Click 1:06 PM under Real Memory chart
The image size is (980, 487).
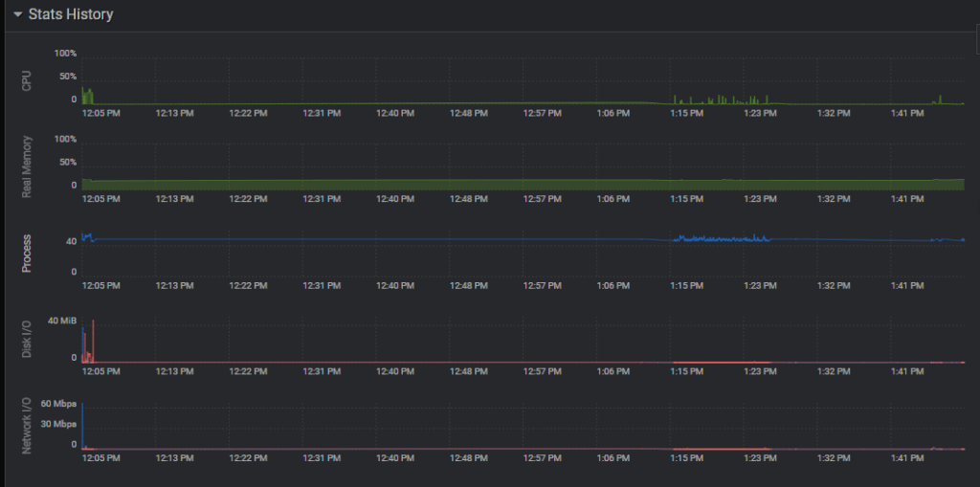613,199
